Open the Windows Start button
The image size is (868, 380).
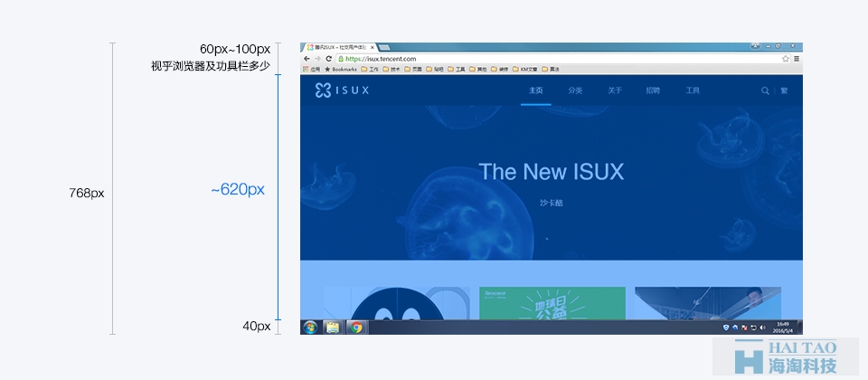coord(310,328)
